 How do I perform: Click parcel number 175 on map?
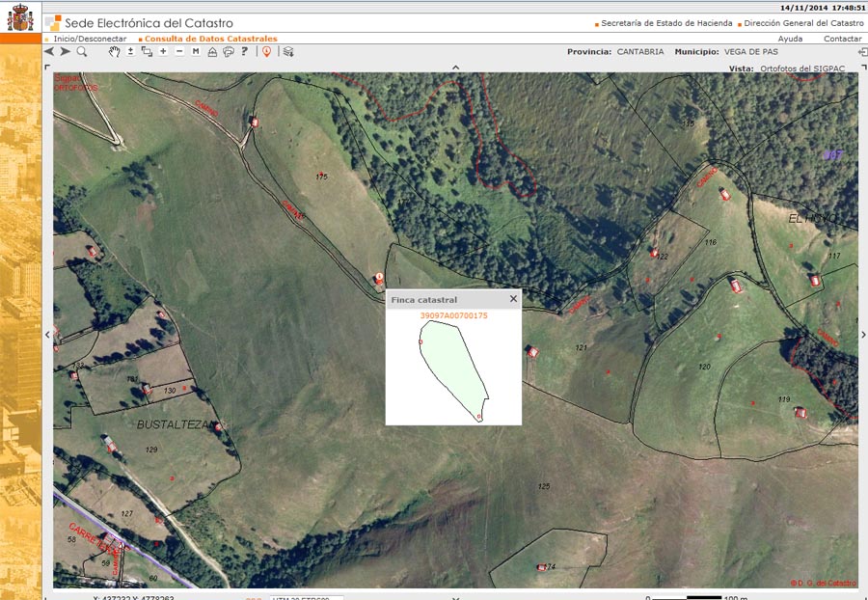[321, 177]
